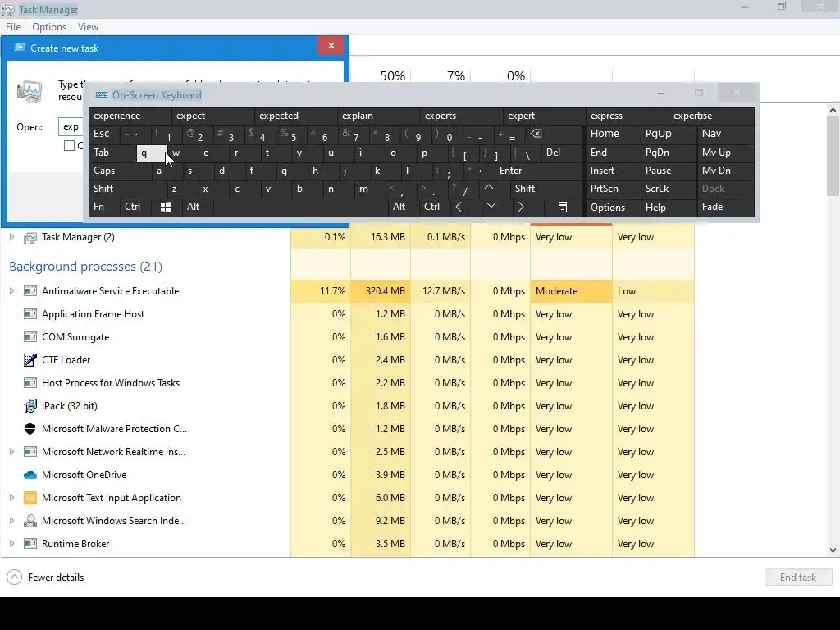This screenshot has height=630, width=840.
Task: Click the CTF Loader pen icon
Action: coord(30,360)
